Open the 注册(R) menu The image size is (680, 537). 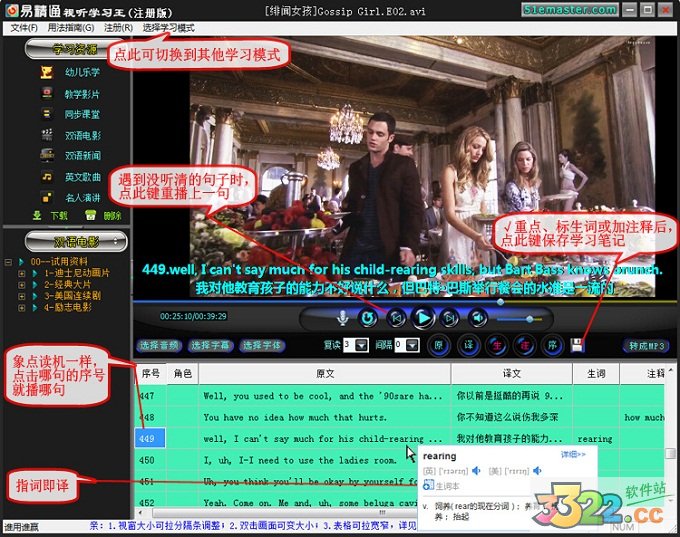118,28
